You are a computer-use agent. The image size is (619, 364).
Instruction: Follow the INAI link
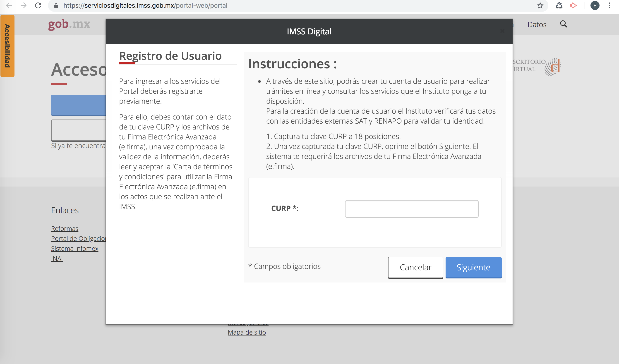point(57,258)
